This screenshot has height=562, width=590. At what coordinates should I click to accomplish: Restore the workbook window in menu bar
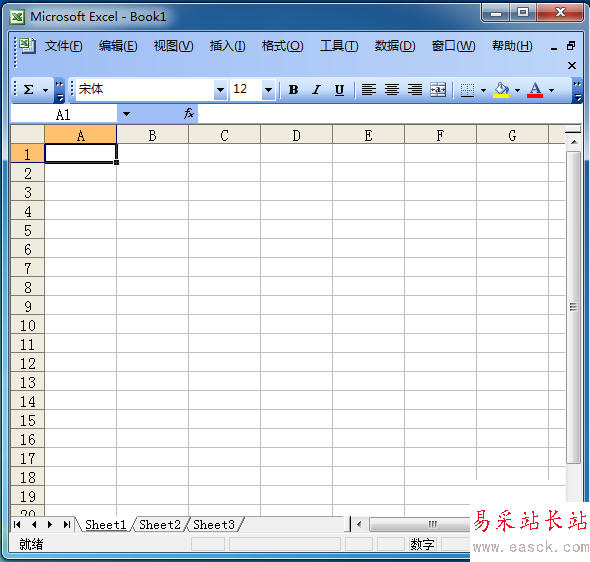pos(571,46)
